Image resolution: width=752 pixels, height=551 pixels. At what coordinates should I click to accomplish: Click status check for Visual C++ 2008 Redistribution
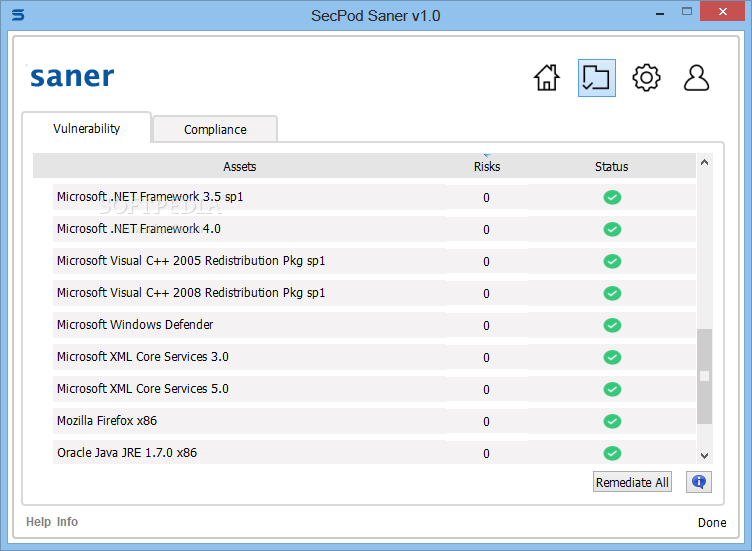(612, 293)
